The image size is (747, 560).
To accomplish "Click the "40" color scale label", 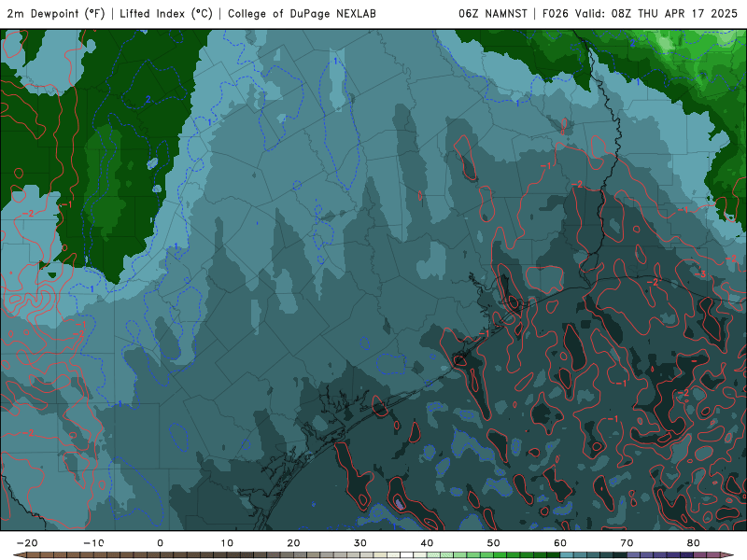I will pos(427,543).
